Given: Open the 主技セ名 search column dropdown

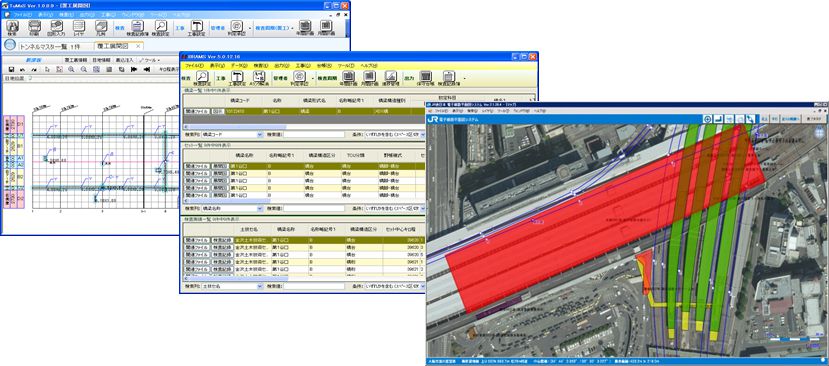Looking at the screenshot, I should click(231, 286).
